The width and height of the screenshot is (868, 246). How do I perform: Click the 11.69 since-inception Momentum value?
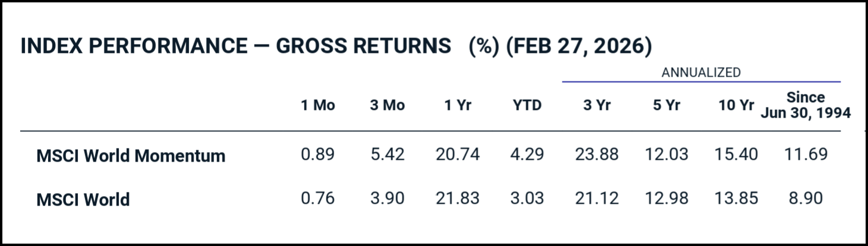pos(806,154)
